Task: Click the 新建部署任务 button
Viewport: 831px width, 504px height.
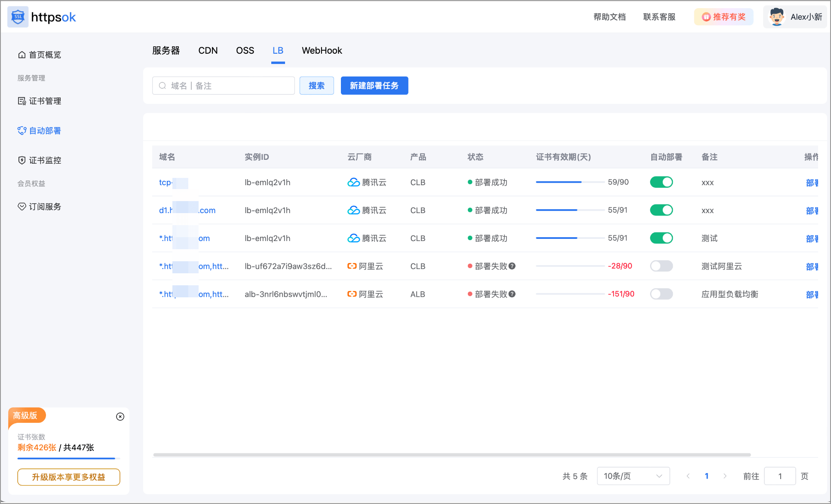Action: pyautogui.click(x=374, y=86)
